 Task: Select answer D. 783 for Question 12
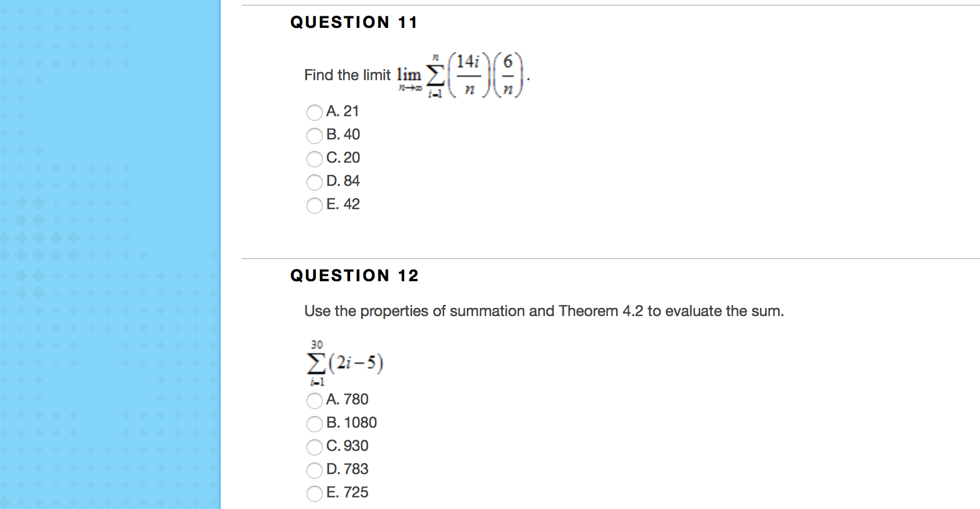[314, 470]
